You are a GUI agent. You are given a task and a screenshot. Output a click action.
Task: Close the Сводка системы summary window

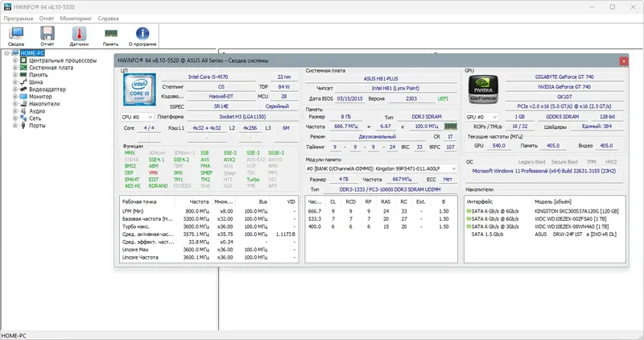tap(623, 61)
